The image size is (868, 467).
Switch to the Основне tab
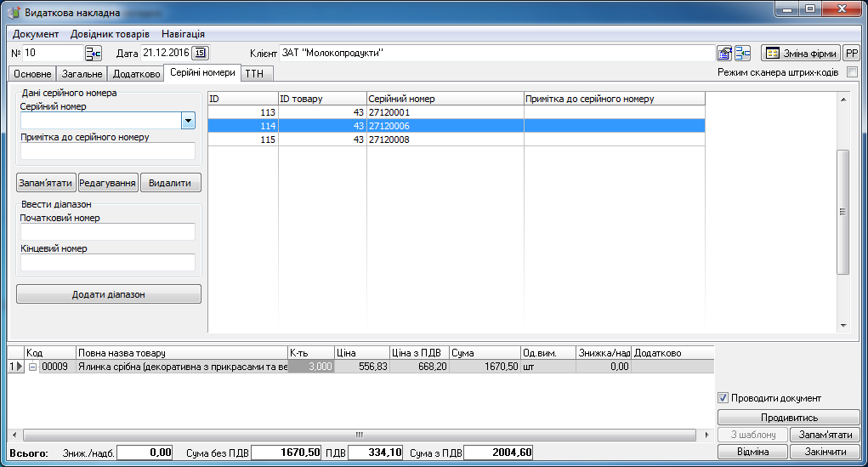tap(32, 74)
